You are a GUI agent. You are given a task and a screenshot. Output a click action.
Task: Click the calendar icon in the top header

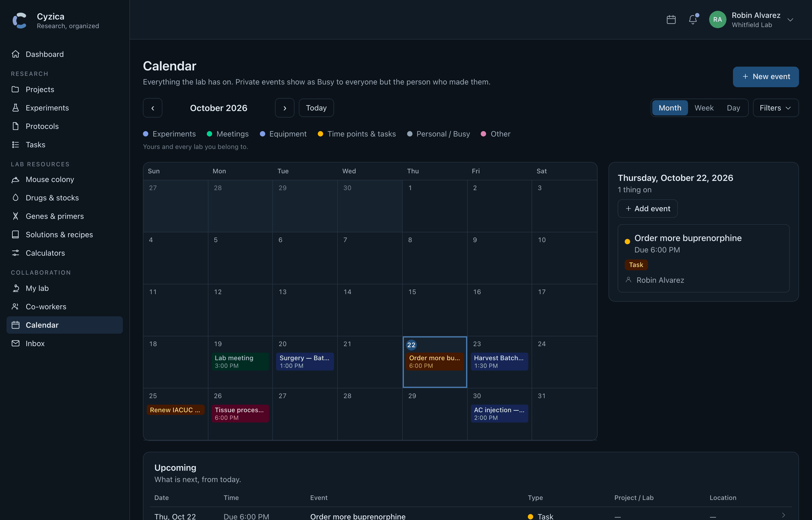tap(671, 19)
